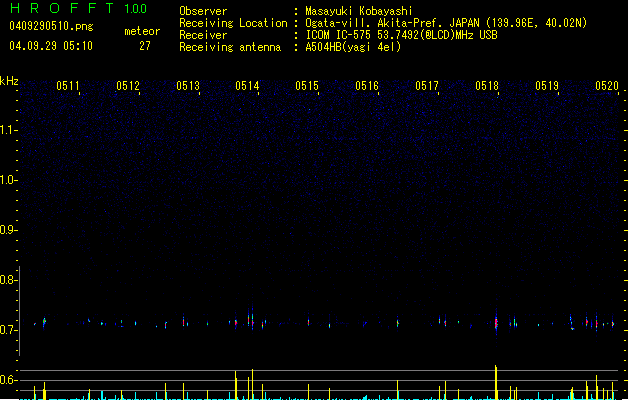Click the 0516 time marker

(367, 86)
